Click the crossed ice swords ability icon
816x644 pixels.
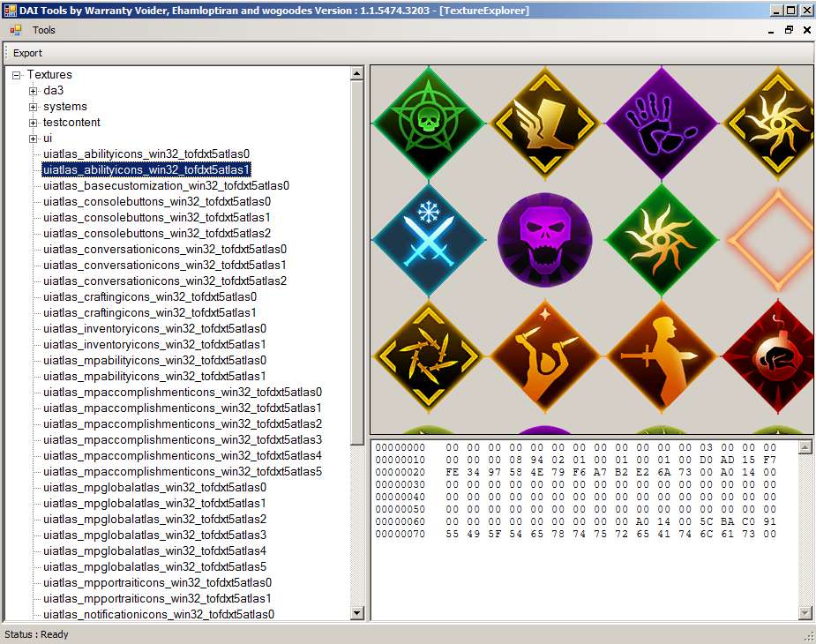click(x=428, y=239)
